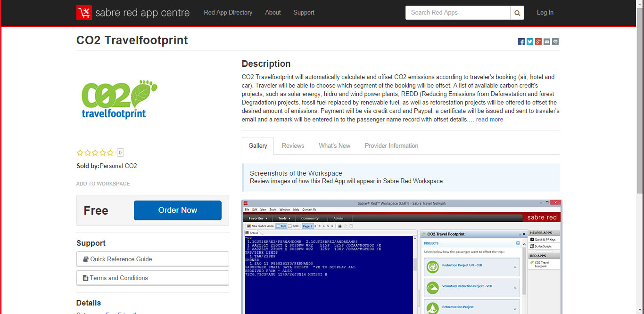This screenshot has height=314, width=644.
Task: Click the print page icon
Action: click(x=555, y=41)
